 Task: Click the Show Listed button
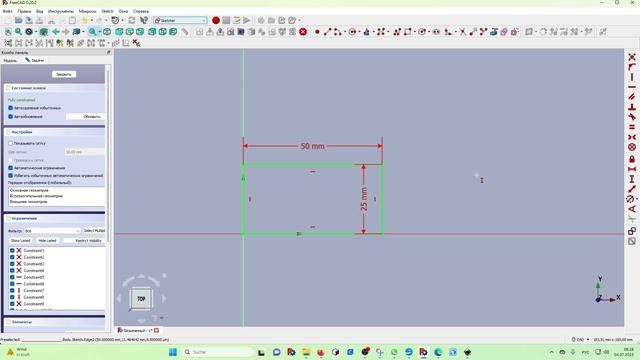click(20, 241)
